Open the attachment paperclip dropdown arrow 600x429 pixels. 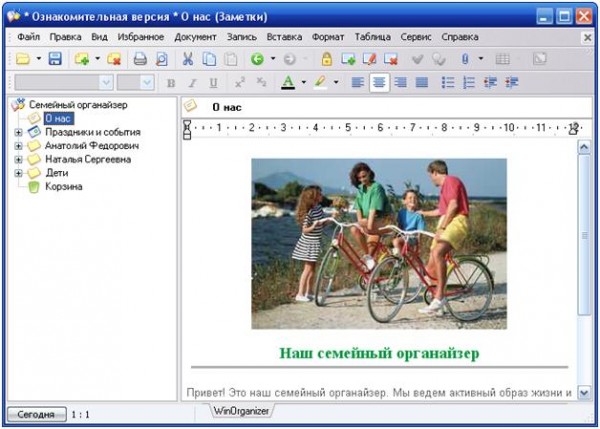481,59
